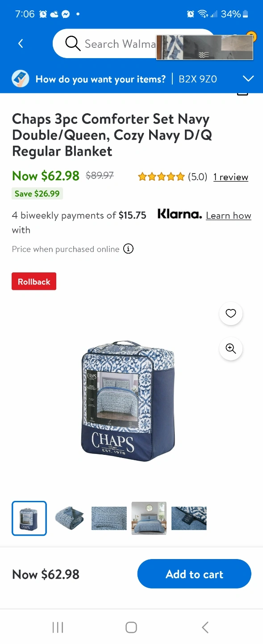The image size is (263, 644).
Task: Select the folded comforter thumbnail
Action: (69, 518)
